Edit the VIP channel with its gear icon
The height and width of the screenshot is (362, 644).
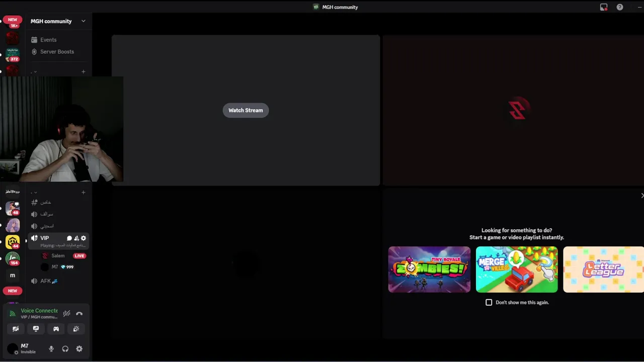pos(84,238)
